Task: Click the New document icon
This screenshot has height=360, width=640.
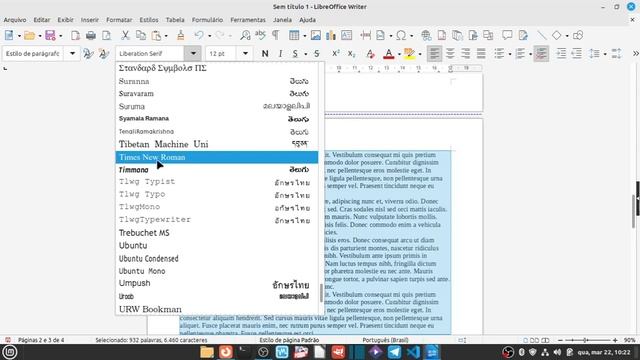Action: pos(9,36)
